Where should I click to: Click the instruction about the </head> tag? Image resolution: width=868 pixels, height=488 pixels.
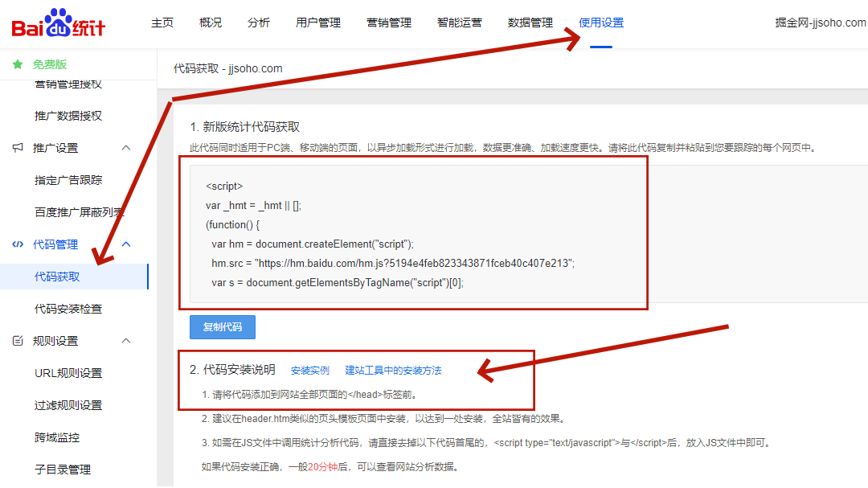click(x=310, y=395)
